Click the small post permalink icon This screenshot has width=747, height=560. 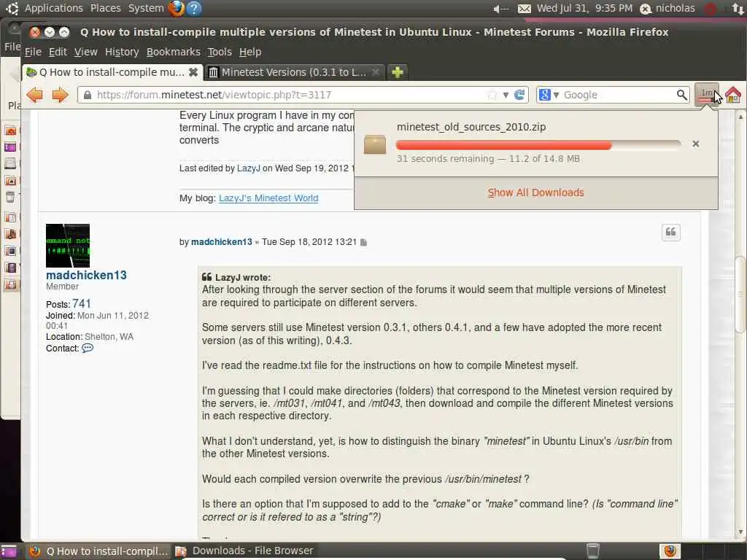click(363, 242)
